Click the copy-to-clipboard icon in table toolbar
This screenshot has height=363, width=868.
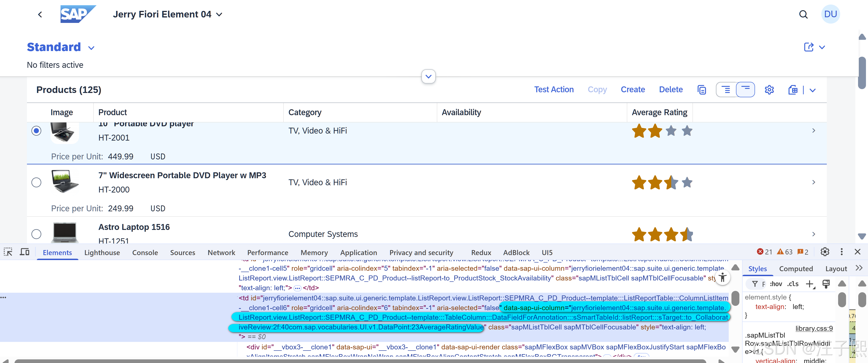pyautogui.click(x=702, y=89)
